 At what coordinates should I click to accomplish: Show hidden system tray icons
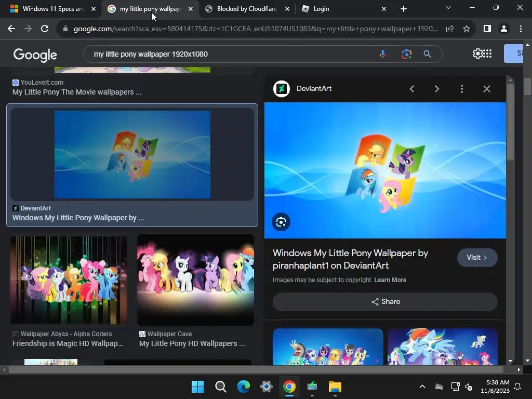(x=422, y=387)
